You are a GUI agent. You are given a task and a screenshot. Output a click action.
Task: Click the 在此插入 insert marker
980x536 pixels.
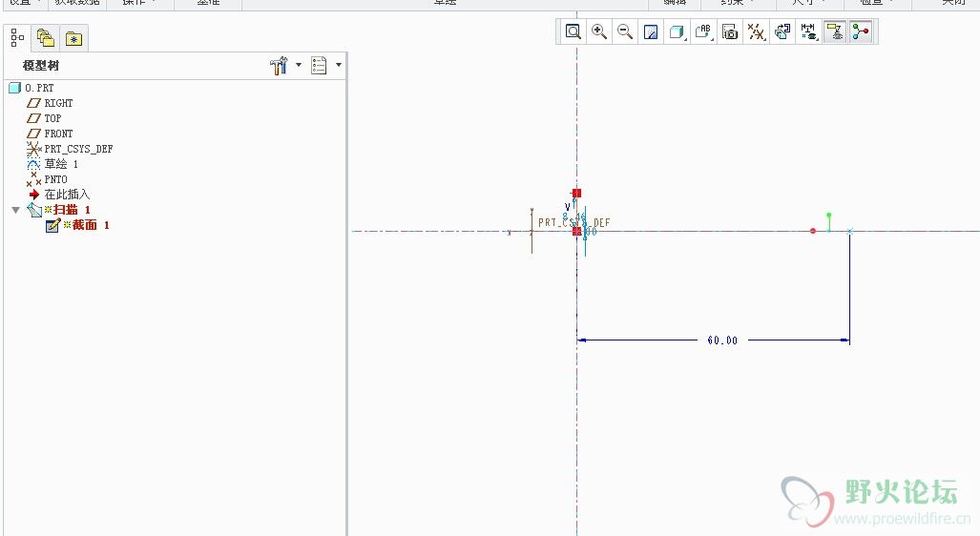59,195
